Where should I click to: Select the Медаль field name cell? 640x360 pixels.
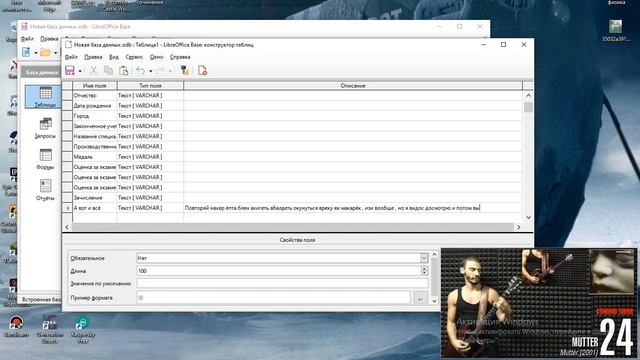(x=95, y=157)
